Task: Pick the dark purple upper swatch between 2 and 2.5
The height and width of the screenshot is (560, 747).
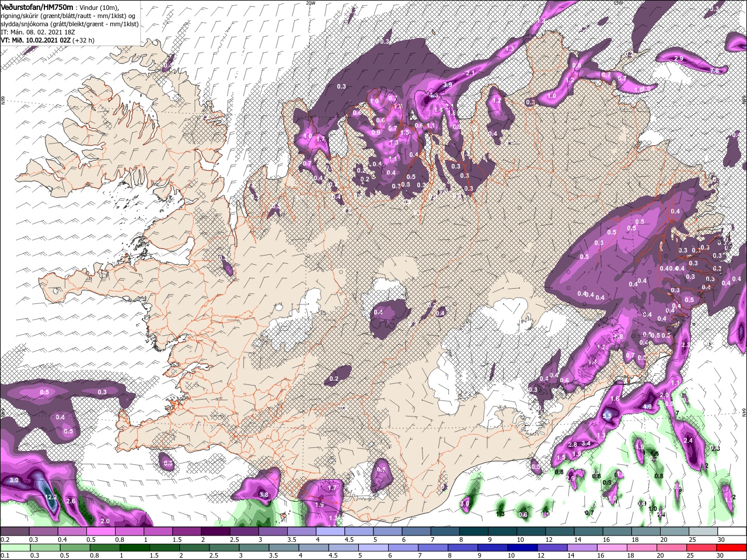Action: point(215,531)
